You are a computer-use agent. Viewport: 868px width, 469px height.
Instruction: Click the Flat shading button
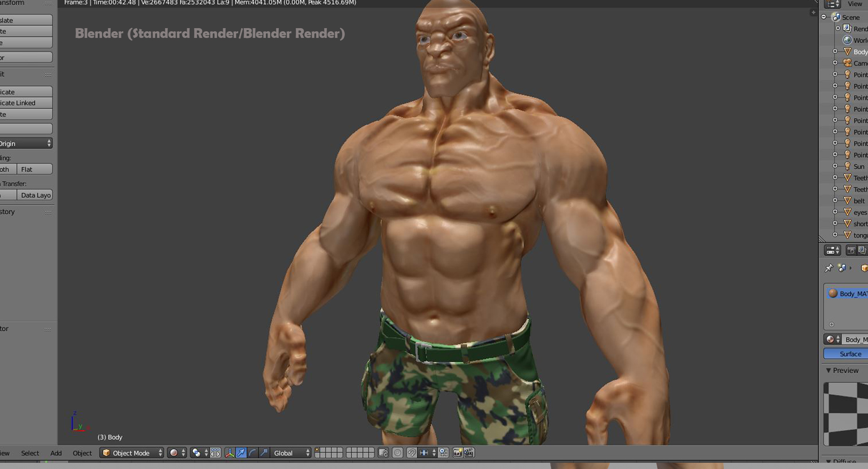pos(34,169)
